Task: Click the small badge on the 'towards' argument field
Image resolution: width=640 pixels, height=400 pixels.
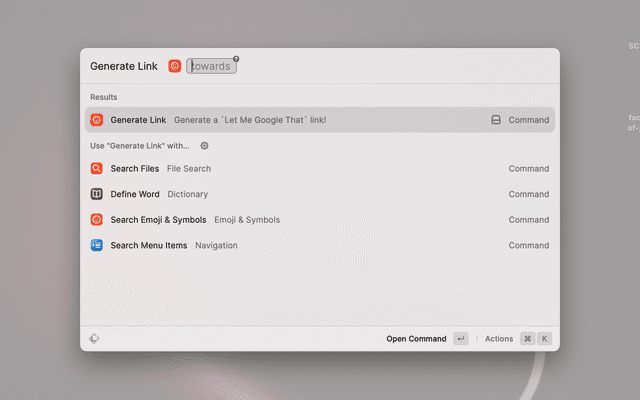Action: coord(236,59)
